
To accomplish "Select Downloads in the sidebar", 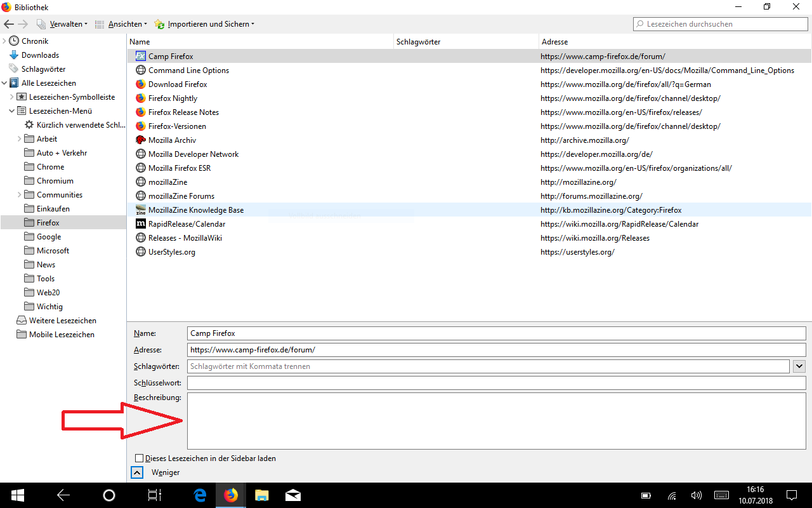I will tap(40, 55).
